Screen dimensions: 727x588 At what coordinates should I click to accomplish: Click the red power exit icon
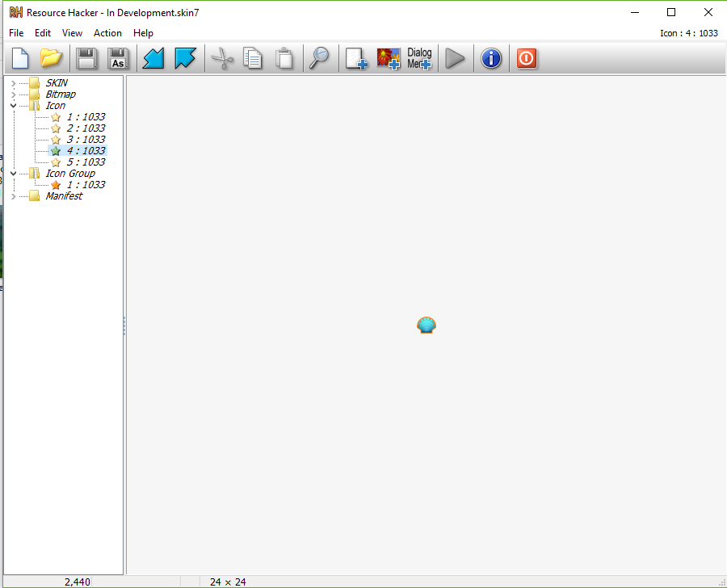tap(527, 58)
